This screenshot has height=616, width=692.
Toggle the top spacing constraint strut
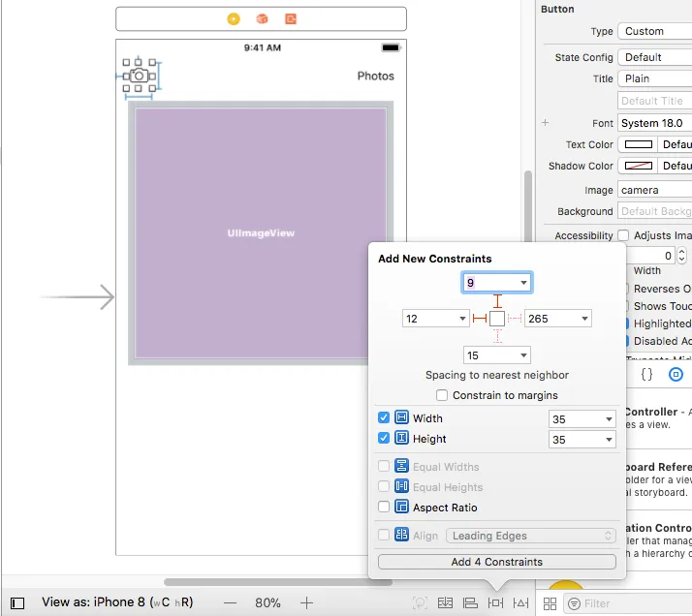pyautogui.click(x=497, y=301)
